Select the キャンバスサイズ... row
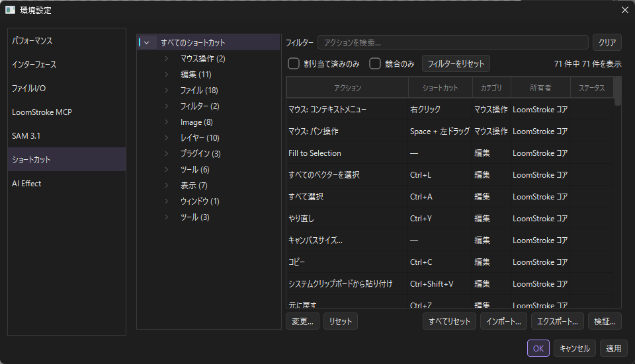 coord(450,240)
